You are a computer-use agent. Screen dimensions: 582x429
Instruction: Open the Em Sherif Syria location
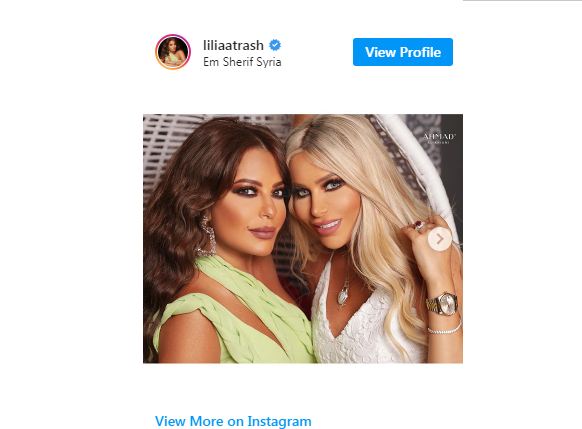tap(242, 62)
